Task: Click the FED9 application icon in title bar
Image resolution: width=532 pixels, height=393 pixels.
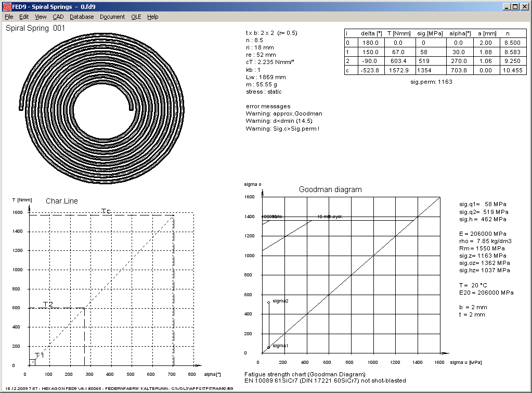Action: click(x=6, y=6)
